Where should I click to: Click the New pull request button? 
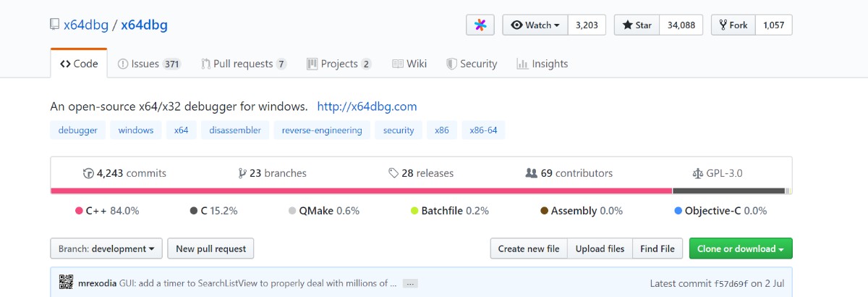(210, 248)
